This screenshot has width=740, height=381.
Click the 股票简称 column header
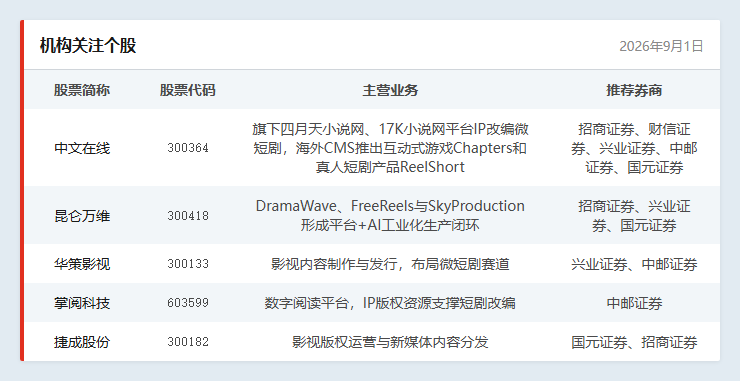pyautogui.click(x=82, y=90)
